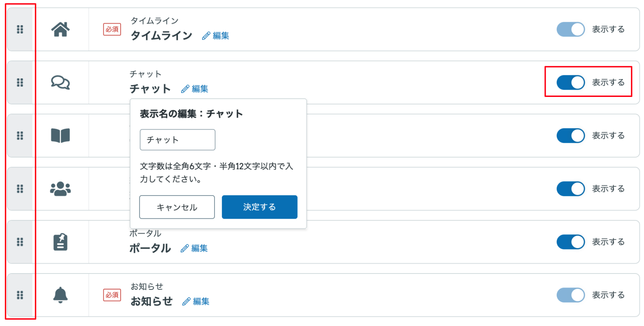Click the group of people icon
The width and height of the screenshot is (644, 326).
pos(61,188)
